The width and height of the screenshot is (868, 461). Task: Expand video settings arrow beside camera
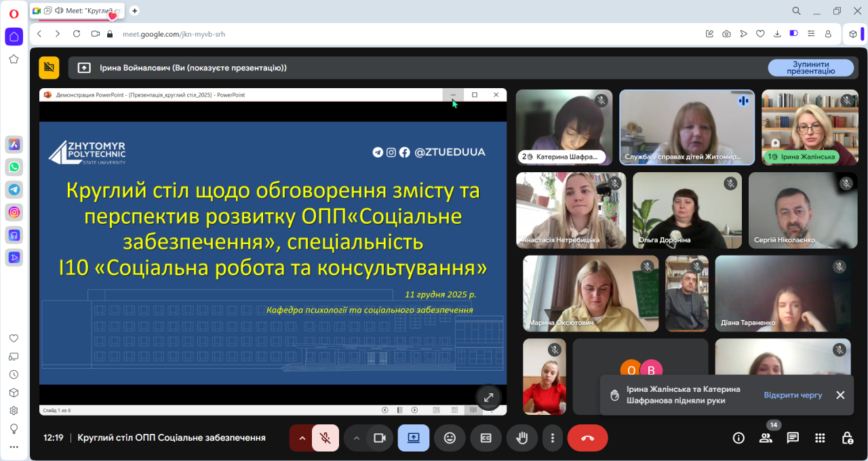click(356, 438)
